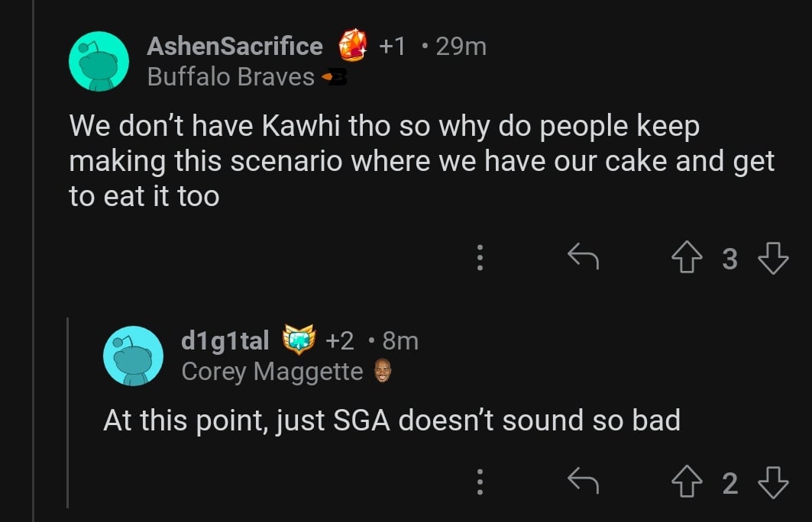Open the three-dot menu on AshenSacrifice's comment
812x522 pixels.
480,259
